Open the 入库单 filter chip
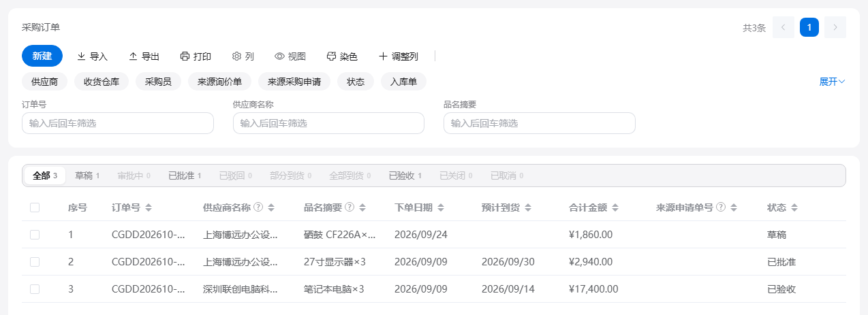This screenshot has height=315, width=868. pyautogui.click(x=403, y=82)
